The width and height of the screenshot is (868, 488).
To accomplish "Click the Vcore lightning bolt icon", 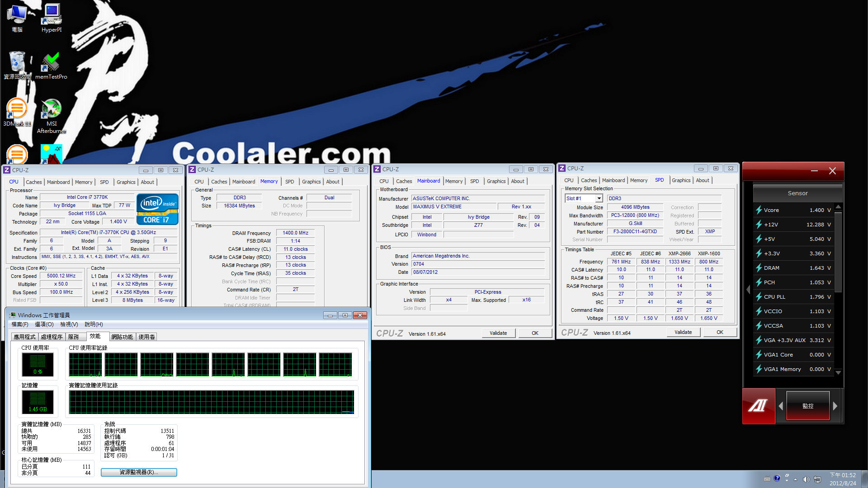I will 759,210.
